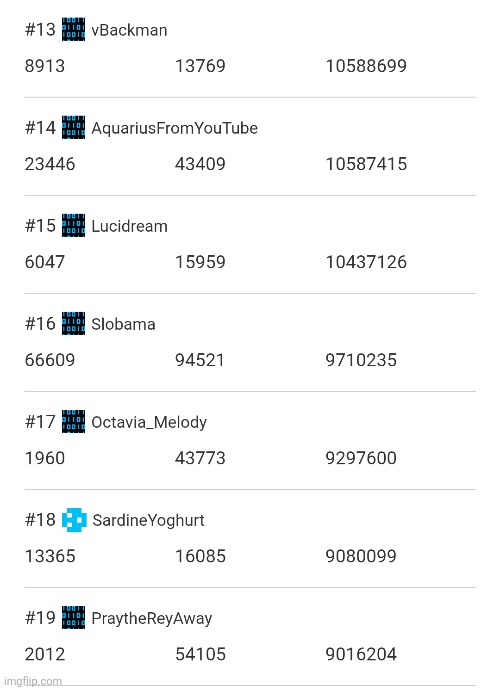
Task: Open SardineYoghurt's profile
Action: (x=148, y=521)
